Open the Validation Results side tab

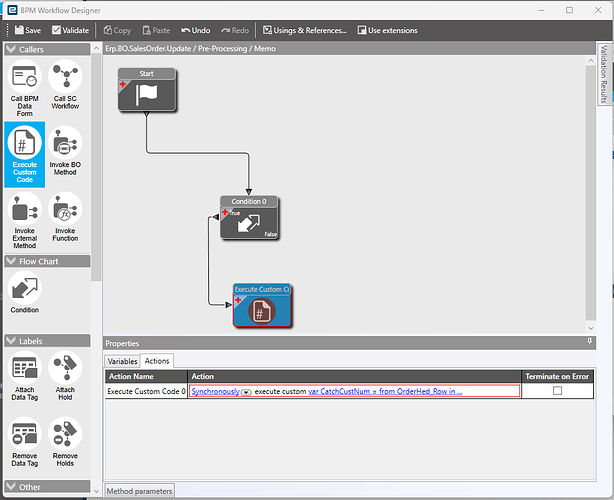604,74
